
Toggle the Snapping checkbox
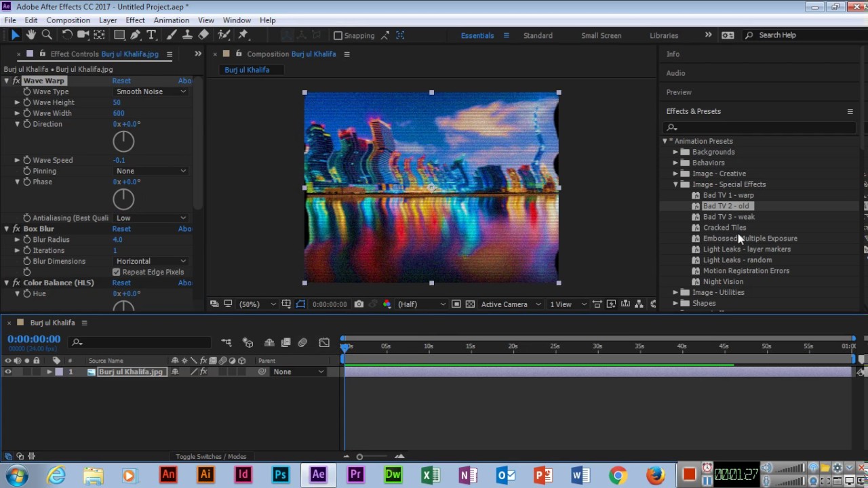click(338, 35)
